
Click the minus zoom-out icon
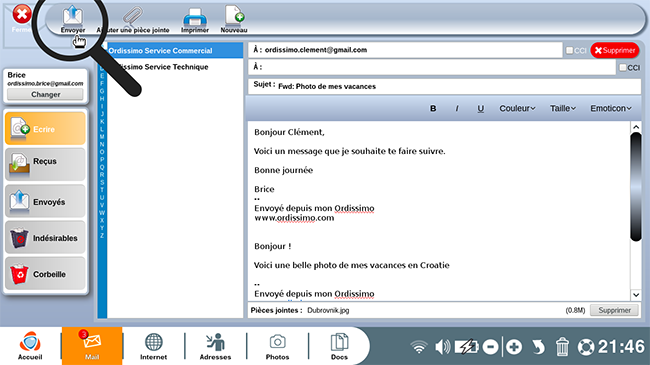(490, 347)
